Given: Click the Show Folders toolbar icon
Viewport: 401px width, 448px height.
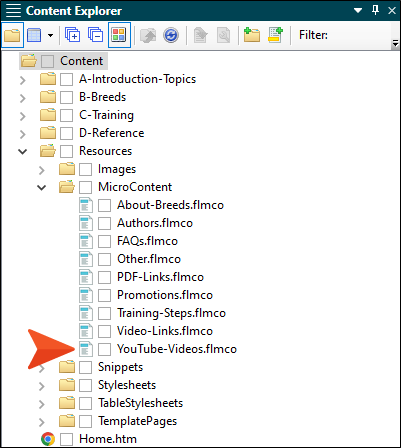Looking at the screenshot, I should [x=12, y=35].
